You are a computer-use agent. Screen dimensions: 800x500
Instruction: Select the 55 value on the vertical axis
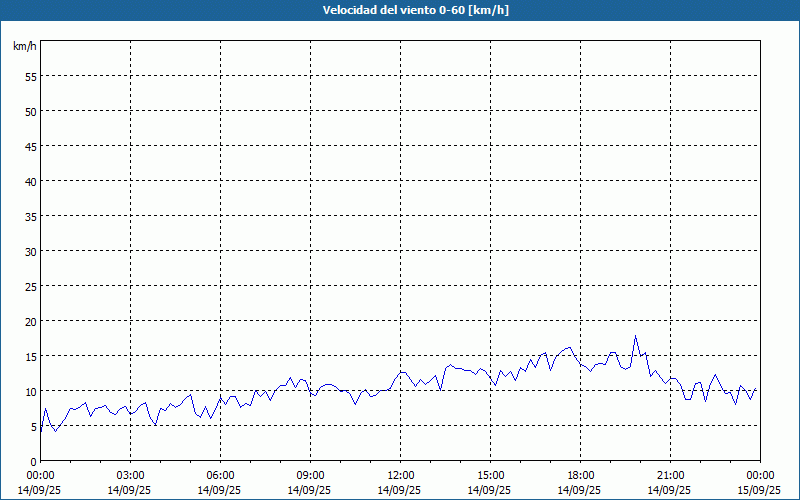pyautogui.click(x=31, y=76)
